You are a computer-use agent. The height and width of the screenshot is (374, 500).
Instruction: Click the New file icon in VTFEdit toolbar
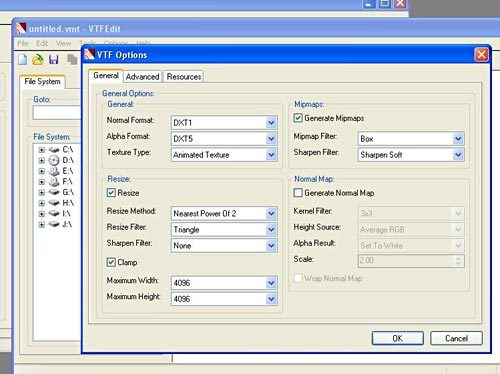coord(23,60)
